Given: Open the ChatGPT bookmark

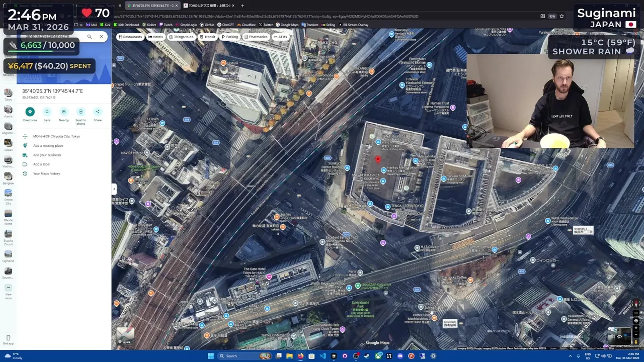Looking at the screenshot, I should [x=226, y=25].
